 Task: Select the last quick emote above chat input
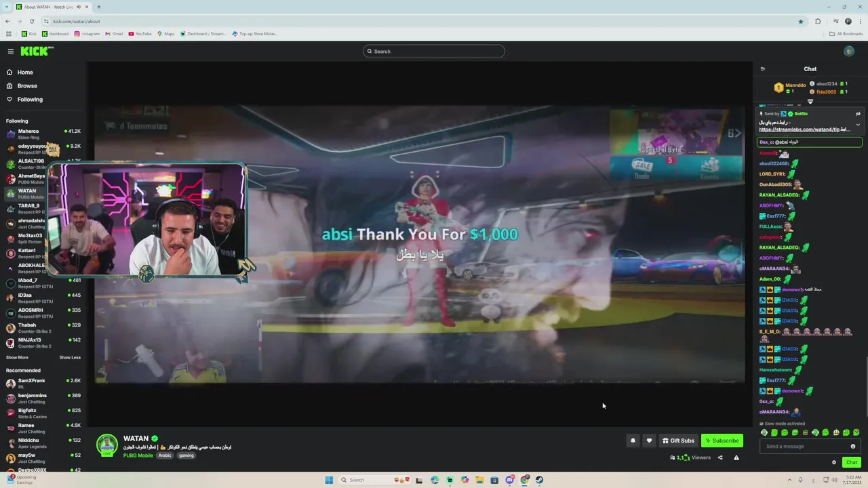[x=856, y=432]
